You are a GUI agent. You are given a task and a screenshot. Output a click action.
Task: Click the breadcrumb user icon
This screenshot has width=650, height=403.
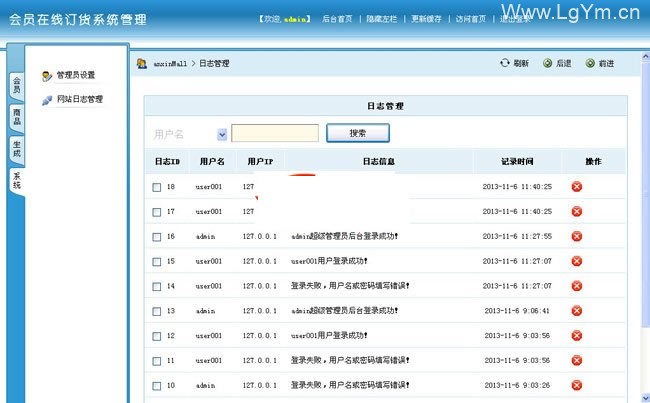click(x=142, y=63)
